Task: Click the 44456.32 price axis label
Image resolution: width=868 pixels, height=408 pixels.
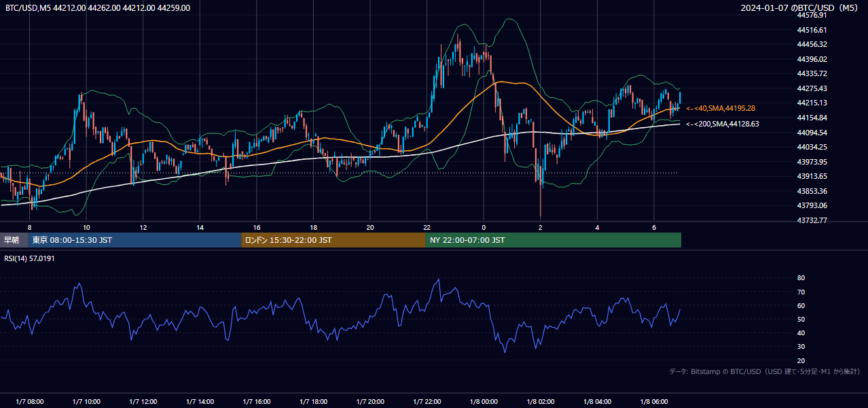Action: tap(812, 44)
